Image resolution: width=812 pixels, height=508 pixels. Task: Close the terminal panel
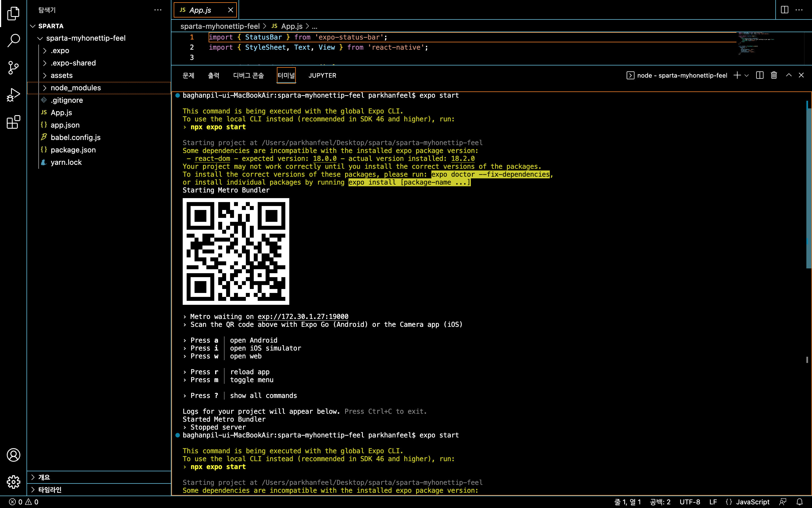point(801,75)
